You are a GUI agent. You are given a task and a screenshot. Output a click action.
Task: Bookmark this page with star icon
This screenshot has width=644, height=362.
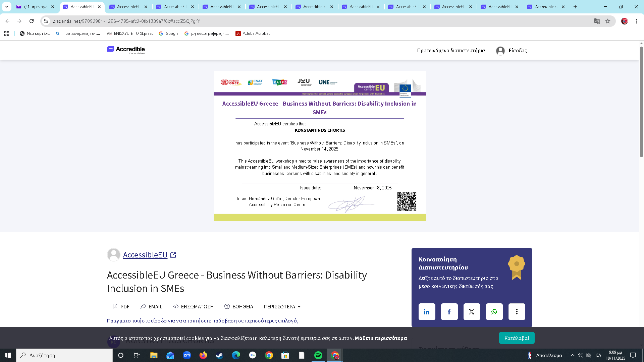point(608,21)
